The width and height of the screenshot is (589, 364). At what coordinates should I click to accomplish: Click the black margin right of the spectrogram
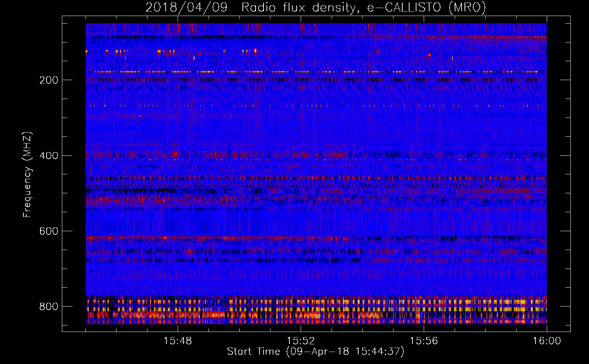[x=558, y=175]
